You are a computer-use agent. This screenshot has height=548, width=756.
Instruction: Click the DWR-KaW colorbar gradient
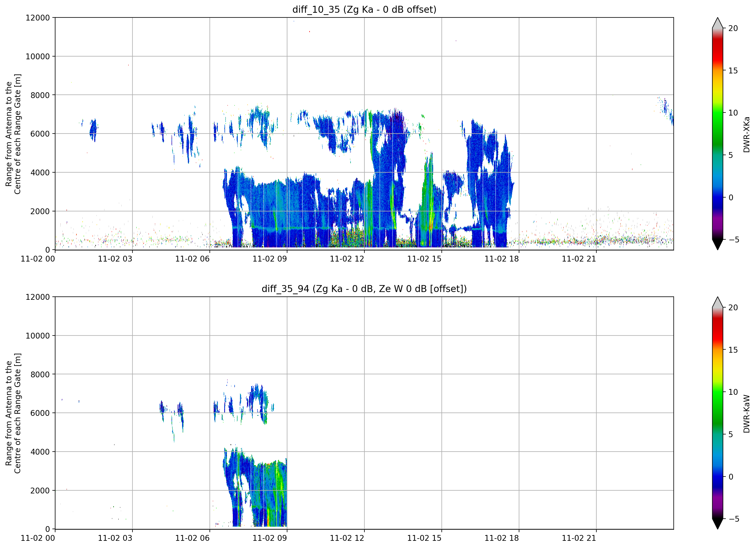point(718,413)
